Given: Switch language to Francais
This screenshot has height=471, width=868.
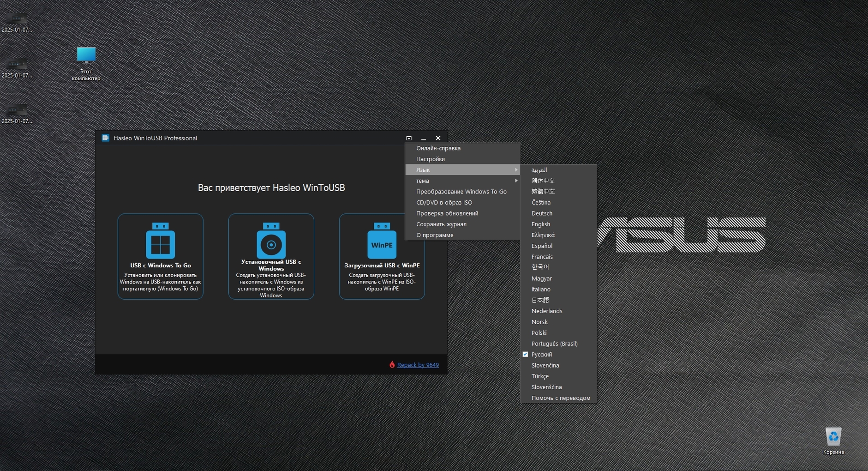Looking at the screenshot, I should coord(558,257).
